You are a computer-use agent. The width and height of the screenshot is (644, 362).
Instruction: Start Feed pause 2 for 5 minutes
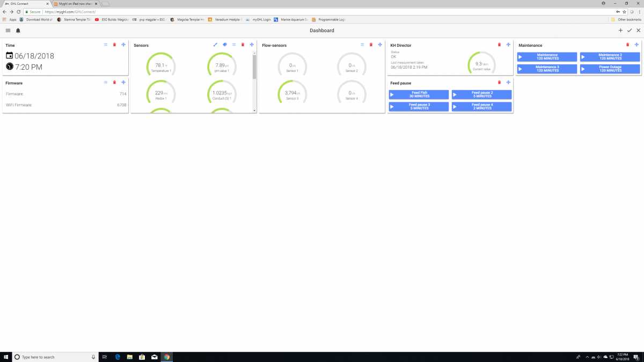coord(481,94)
